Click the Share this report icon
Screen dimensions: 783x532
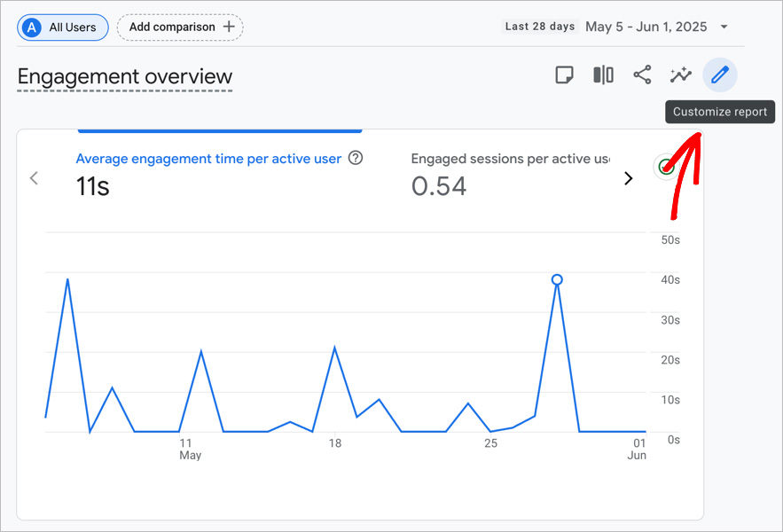point(642,75)
